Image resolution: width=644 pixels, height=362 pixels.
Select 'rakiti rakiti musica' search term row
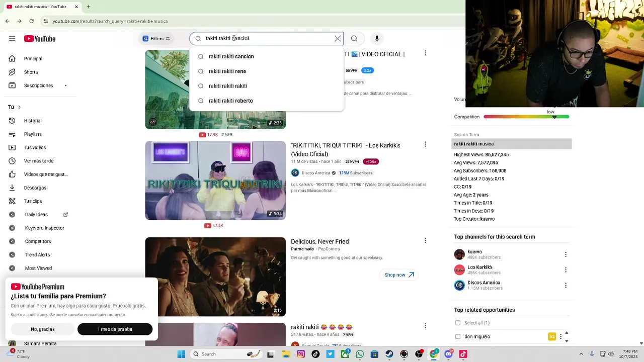point(512,144)
